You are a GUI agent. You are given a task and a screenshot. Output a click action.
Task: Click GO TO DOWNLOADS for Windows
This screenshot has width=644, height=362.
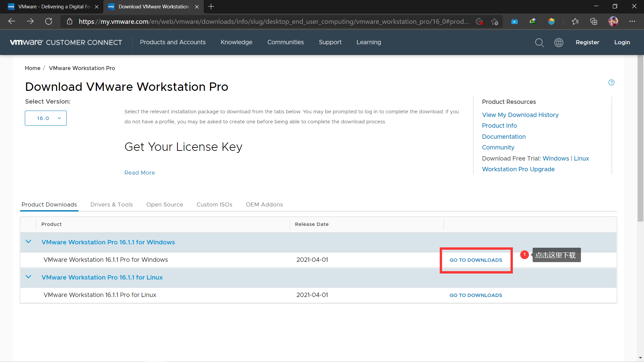pos(476,260)
